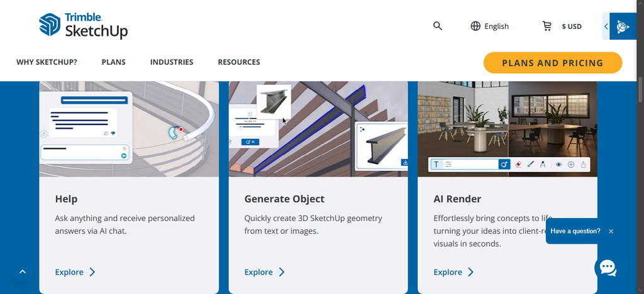Open the search magnifier icon
Screen dimensions: 644x294
tap(438, 26)
